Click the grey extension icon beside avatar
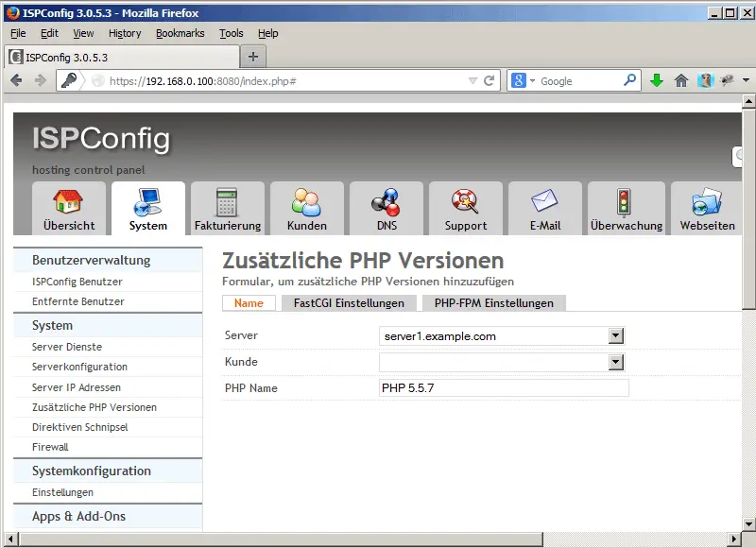 point(727,80)
